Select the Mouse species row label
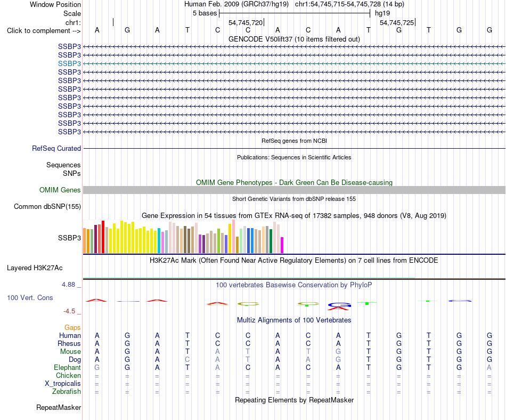This screenshot has width=506, height=420. (x=70, y=352)
